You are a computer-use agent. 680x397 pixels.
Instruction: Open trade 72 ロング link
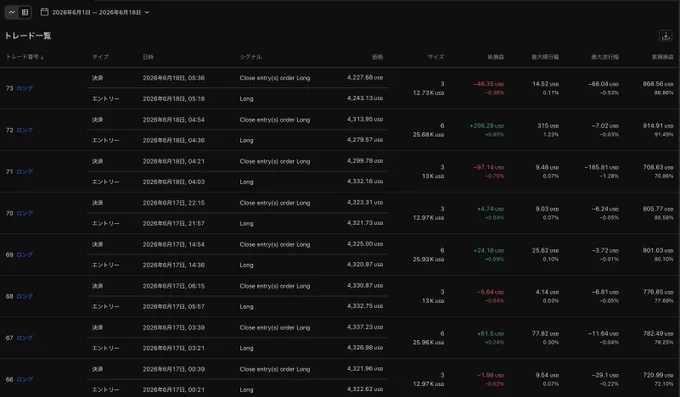click(25, 130)
